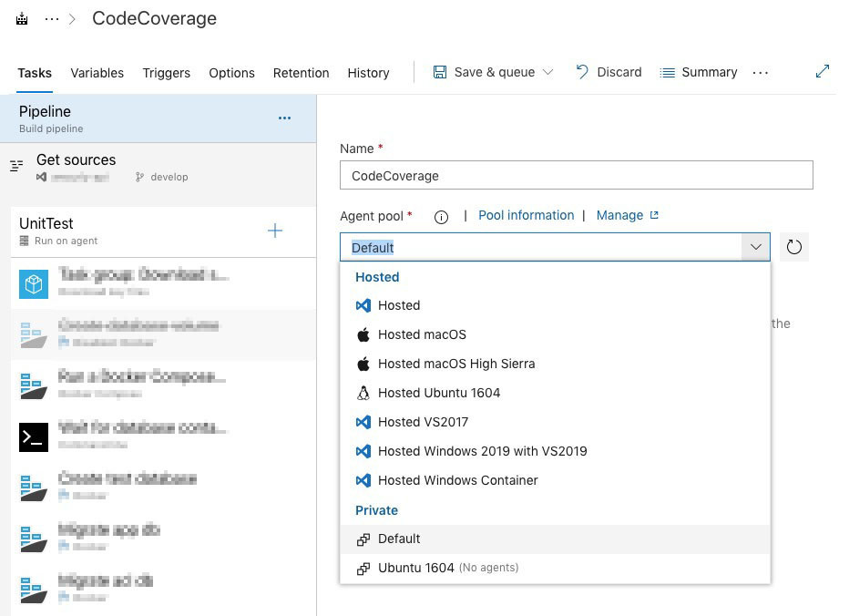Viewport: 849px width, 616px height.
Task: Expand the Save & queue chevron
Action: [x=548, y=72]
